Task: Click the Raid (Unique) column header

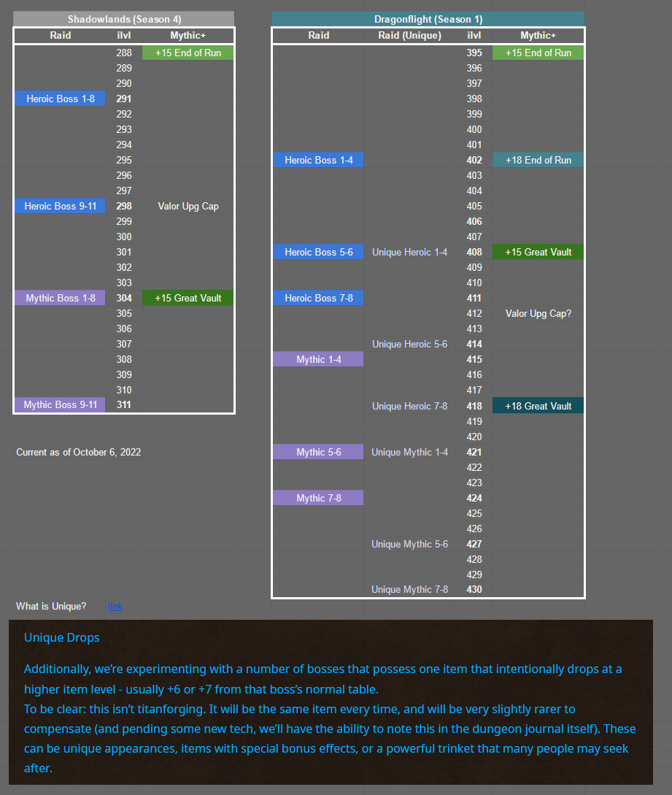Action: [x=409, y=35]
